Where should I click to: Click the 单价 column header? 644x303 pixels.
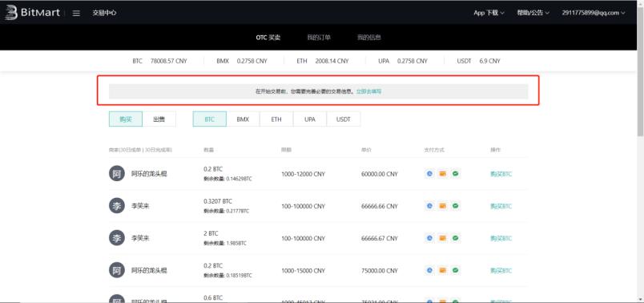[x=366, y=150]
